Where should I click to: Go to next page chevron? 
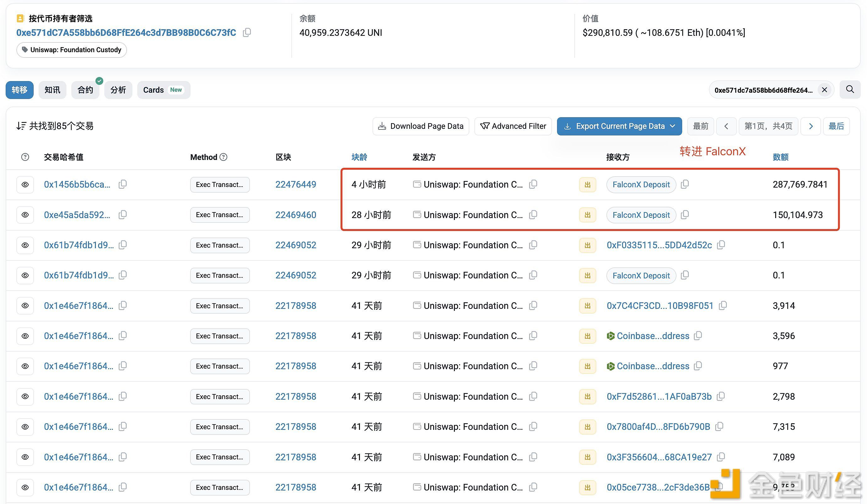[811, 126]
